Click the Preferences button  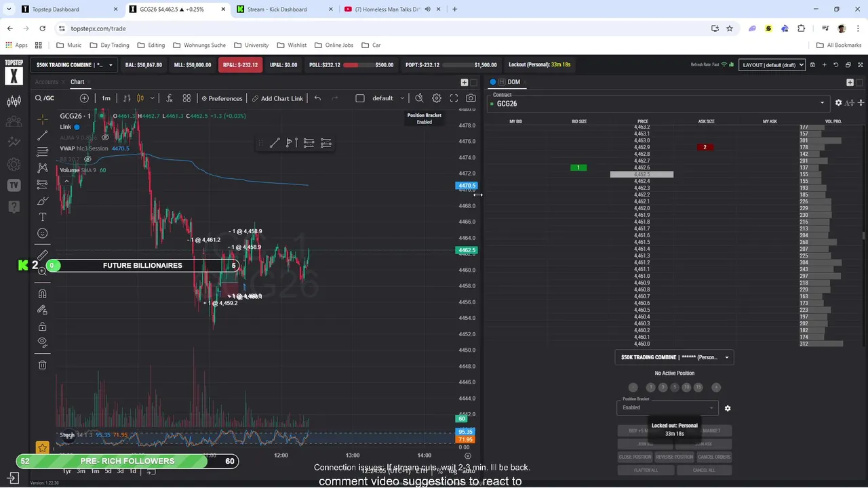click(222, 98)
